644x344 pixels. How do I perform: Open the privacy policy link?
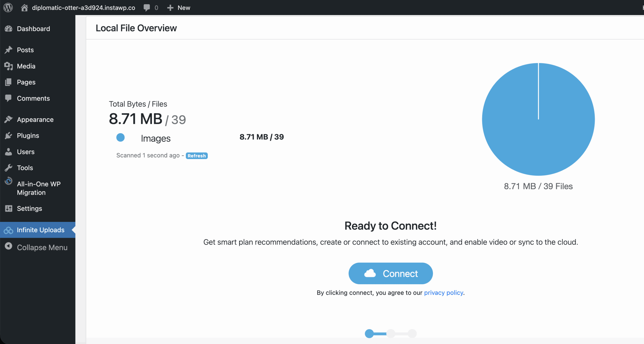pos(444,293)
